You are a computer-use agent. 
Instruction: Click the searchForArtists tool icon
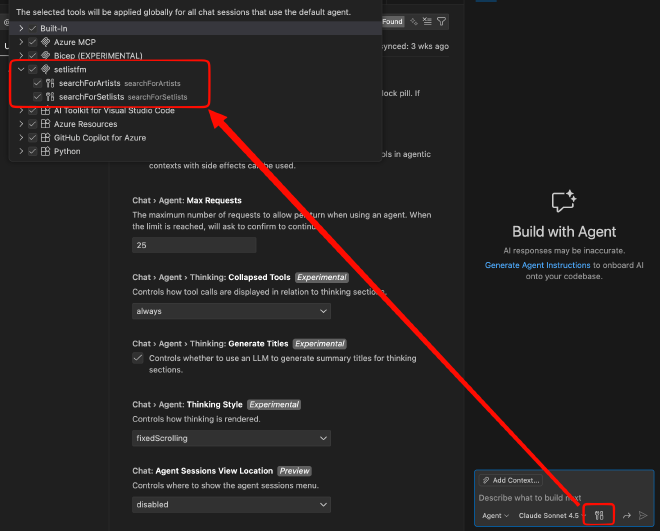pos(50,83)
